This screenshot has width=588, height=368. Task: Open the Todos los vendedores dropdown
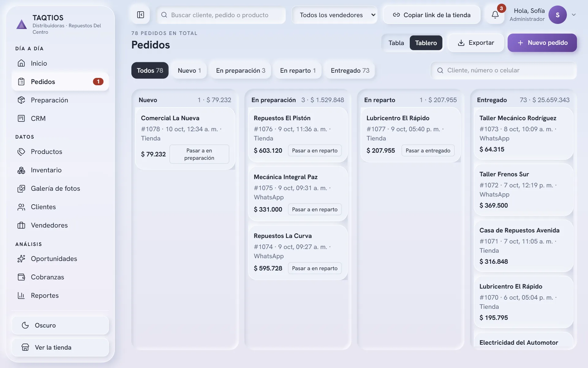[334, 15]
